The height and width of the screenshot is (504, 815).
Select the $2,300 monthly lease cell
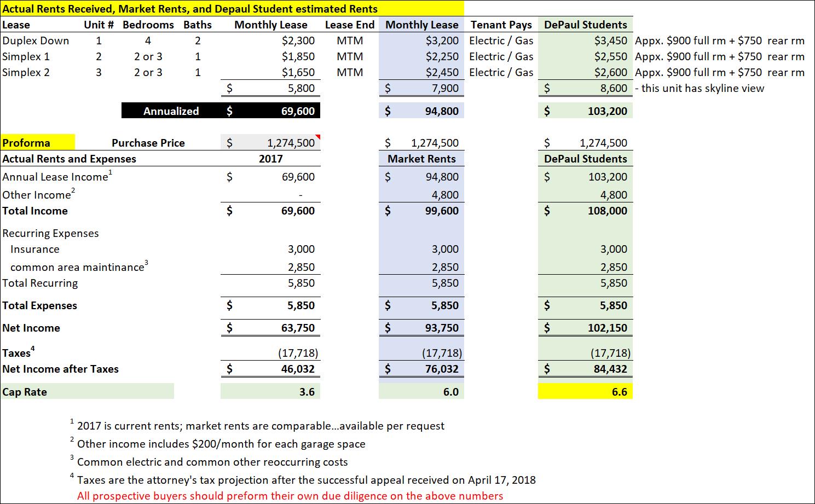tap(298, 40)
